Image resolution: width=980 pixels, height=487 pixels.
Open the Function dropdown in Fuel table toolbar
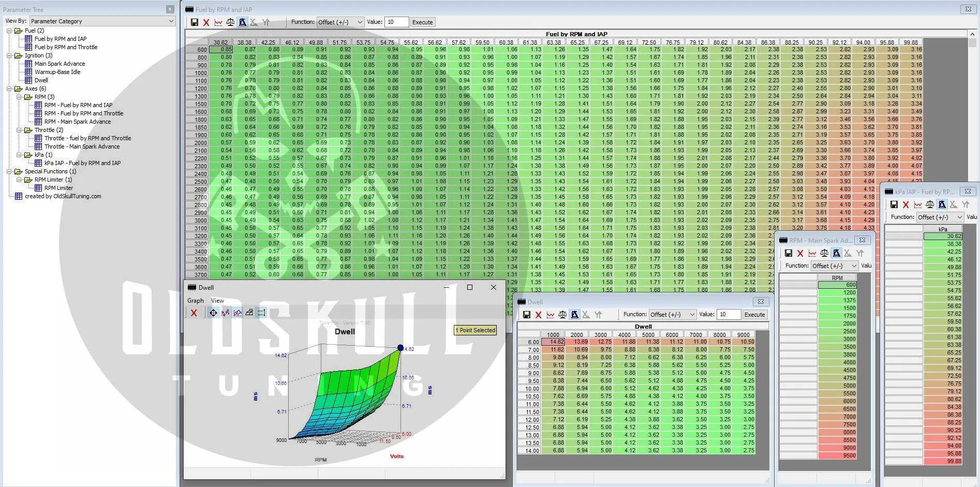tap(340, 22)
